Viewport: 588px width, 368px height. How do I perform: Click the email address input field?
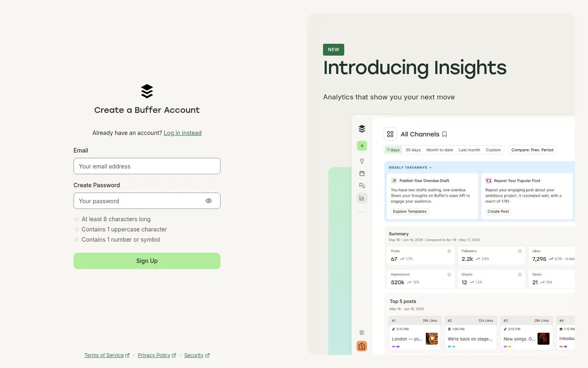click(x=147, y=166)
